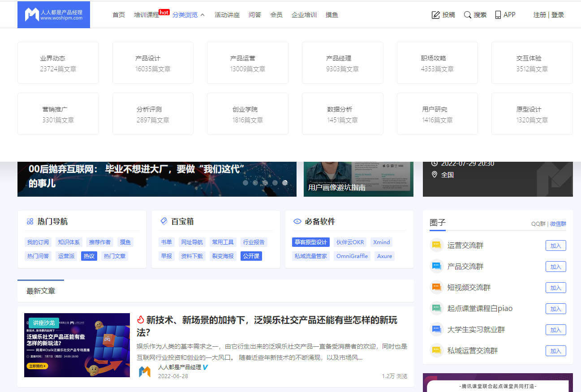Click the 运营交流群 yellow chat icon

(436, 246)
